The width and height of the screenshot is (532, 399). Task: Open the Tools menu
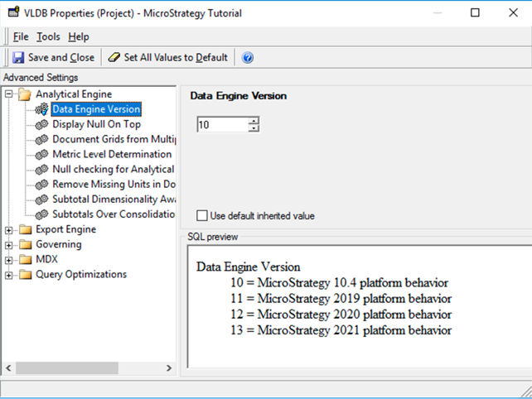[48, 36]
